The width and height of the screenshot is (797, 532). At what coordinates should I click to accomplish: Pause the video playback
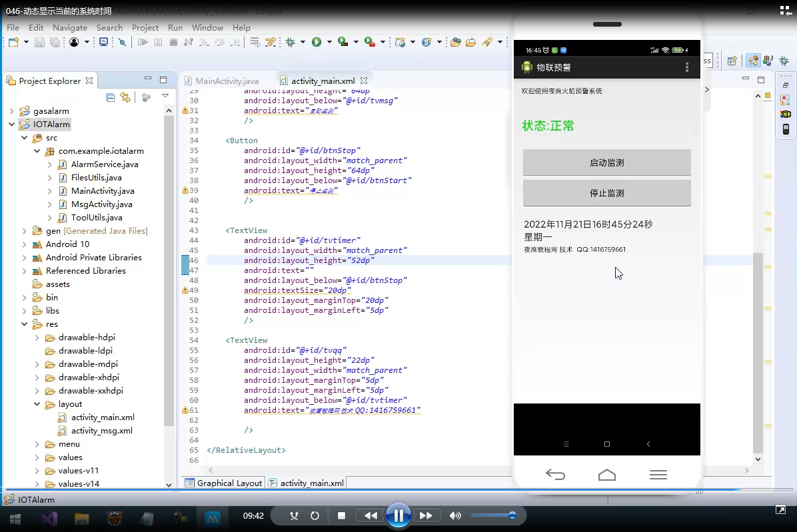pyautogui.click(x=398, y=515)
